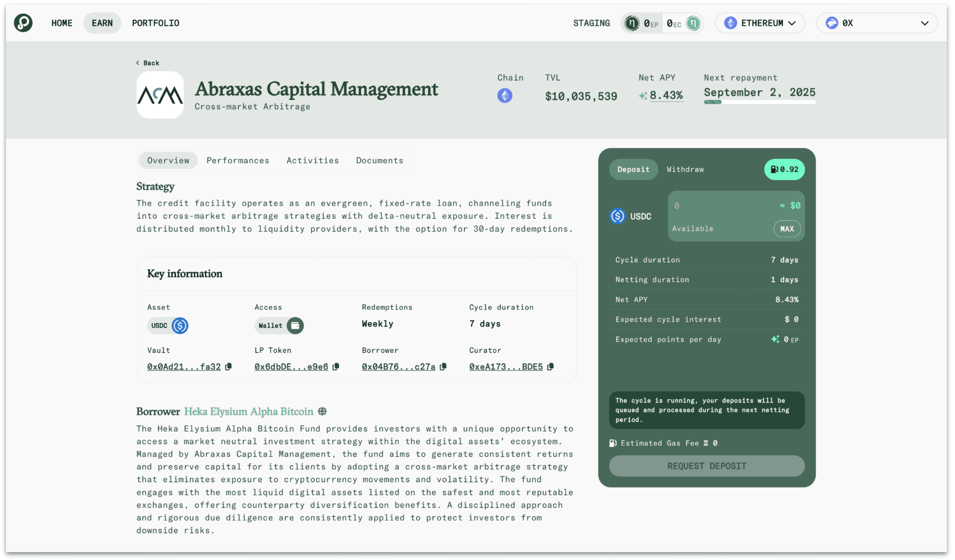
Task: Open the Vault address 0x0Ad21...fa32
Action: 184,367
